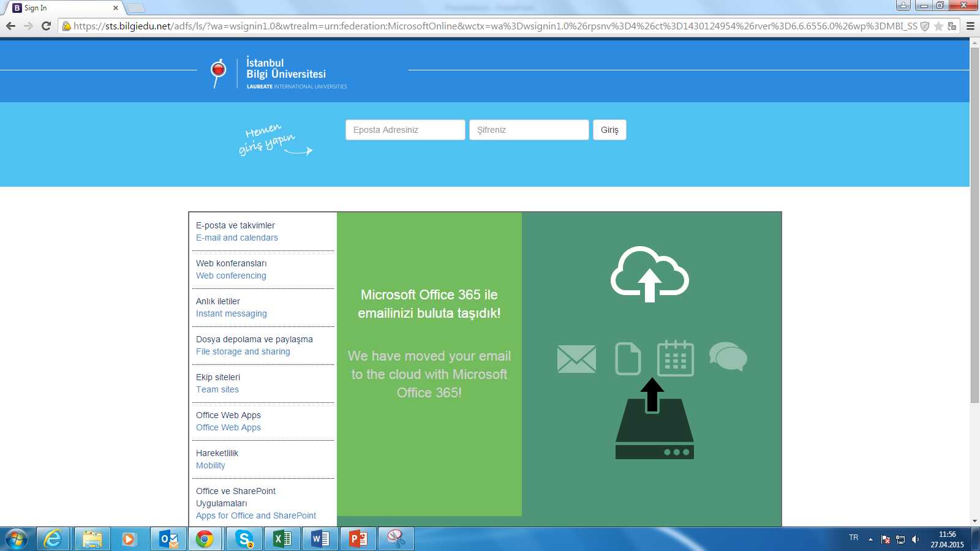The height and width of the screenshot is (551, 980).
Task: Click the browser address bar URL
Action: pyautogui.click(x=495, y=26)
